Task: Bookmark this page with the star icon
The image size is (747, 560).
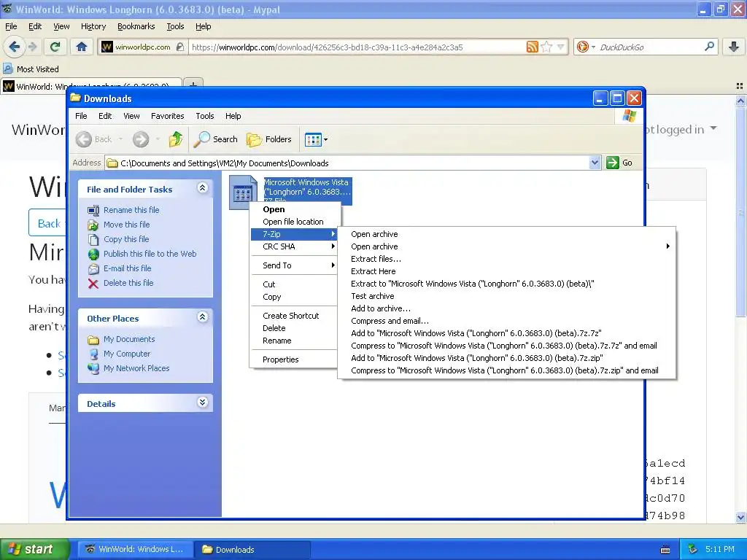Action: point(546,47)
